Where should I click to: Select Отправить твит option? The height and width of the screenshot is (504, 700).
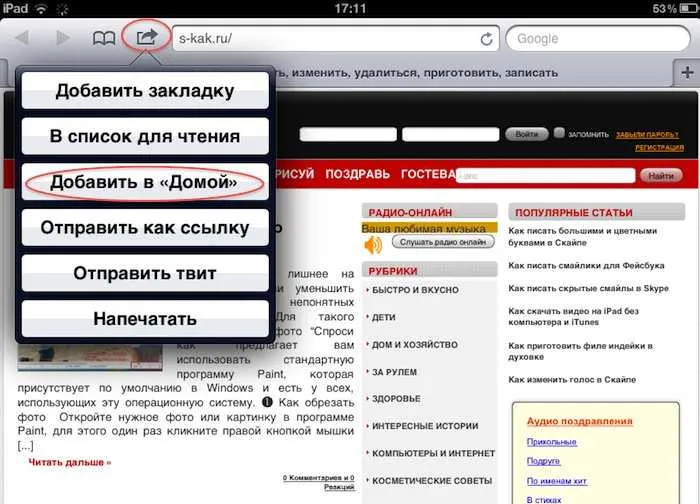point(145,273)
